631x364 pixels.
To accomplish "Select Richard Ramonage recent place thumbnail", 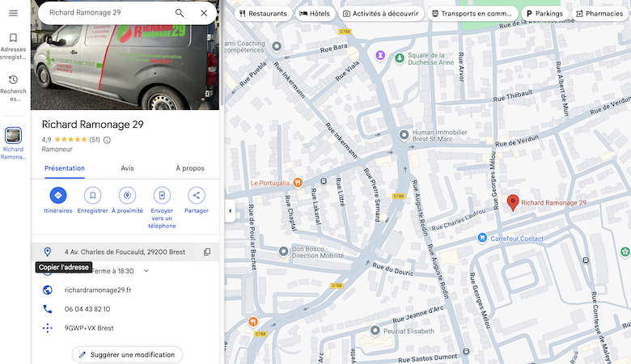I will [13, 136].
